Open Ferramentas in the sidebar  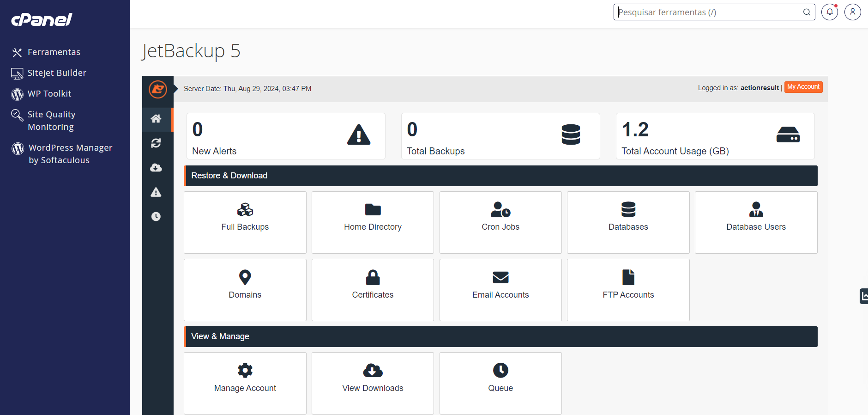[x=46, y=52]
